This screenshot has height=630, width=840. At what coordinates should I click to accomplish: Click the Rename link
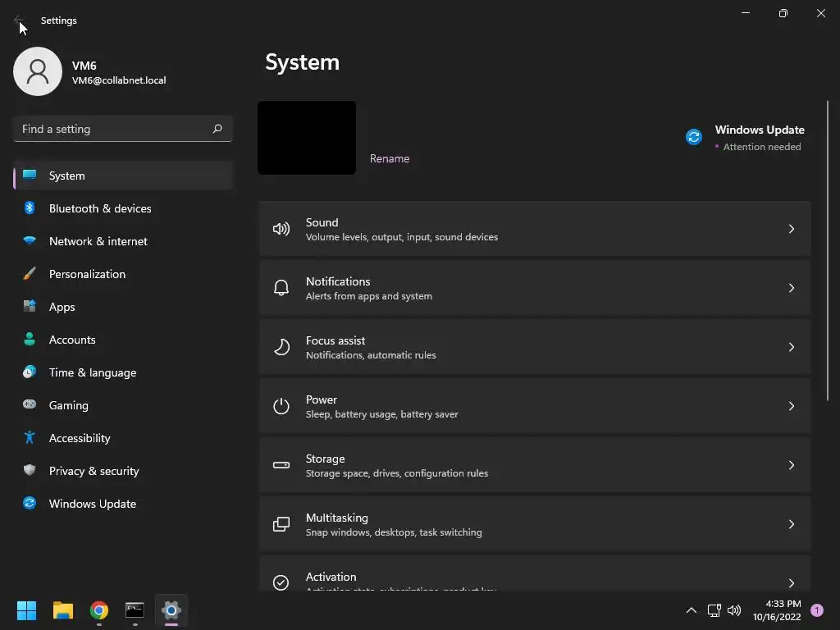(x=390, y=158)
